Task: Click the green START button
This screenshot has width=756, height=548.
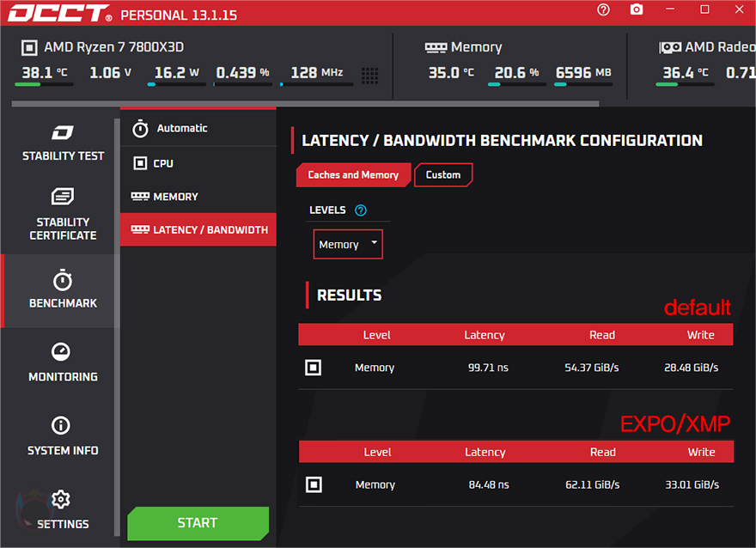Action: (198, 523)
